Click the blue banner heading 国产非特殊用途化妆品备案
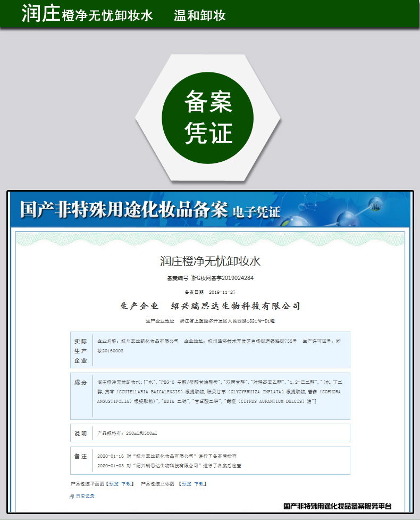 pos(124,209)
